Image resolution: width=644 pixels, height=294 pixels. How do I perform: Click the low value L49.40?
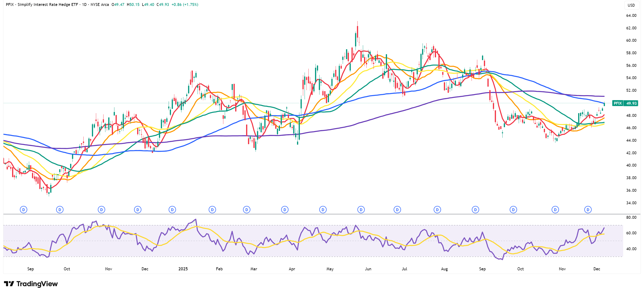(148, 4)
